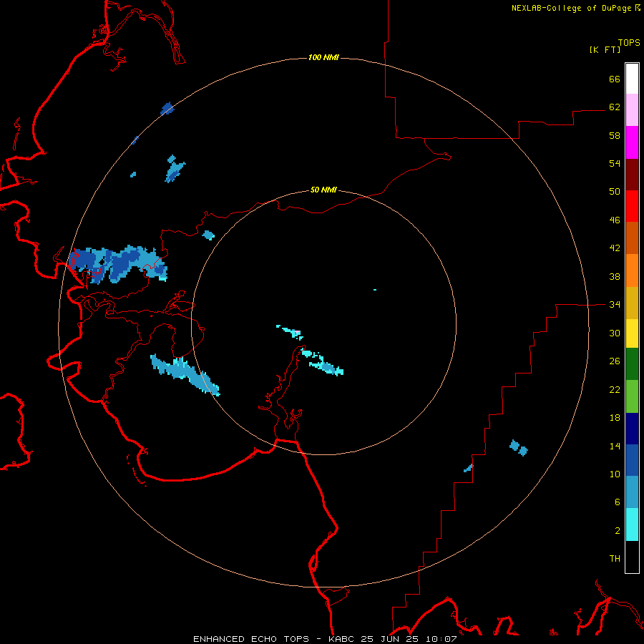Screen dimensions: 644x644
Task: Click the '10:07' timestamp
Action: 441,639
